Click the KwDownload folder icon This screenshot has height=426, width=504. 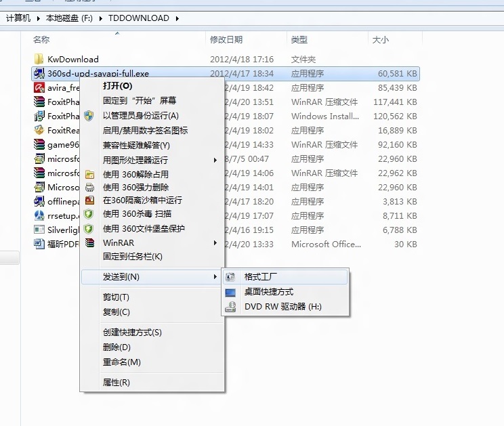pos(39,60)
